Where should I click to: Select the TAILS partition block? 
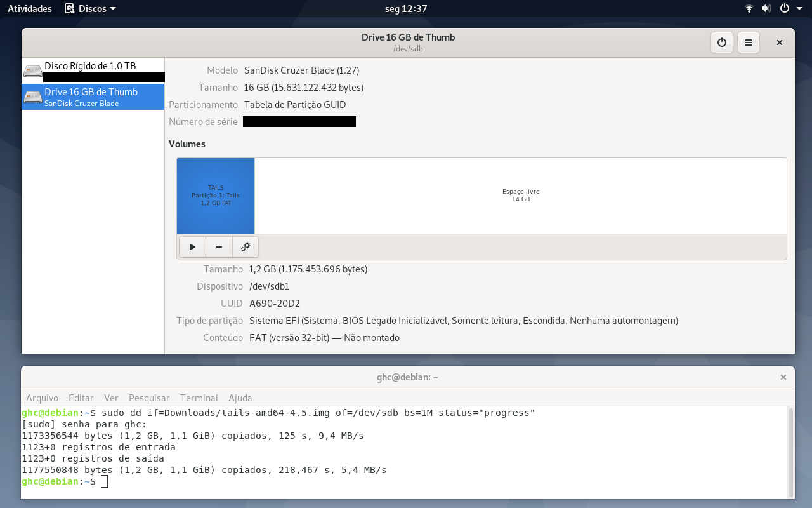click(216, 196)
